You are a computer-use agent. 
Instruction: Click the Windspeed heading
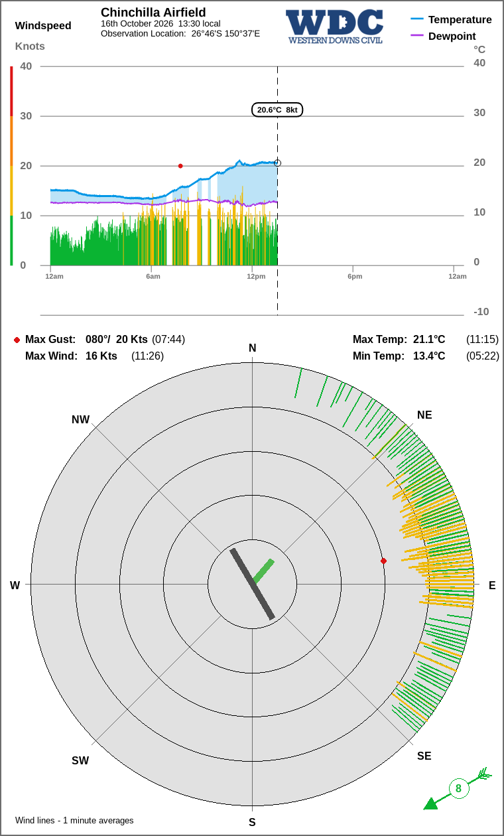[x=43, y=26]
